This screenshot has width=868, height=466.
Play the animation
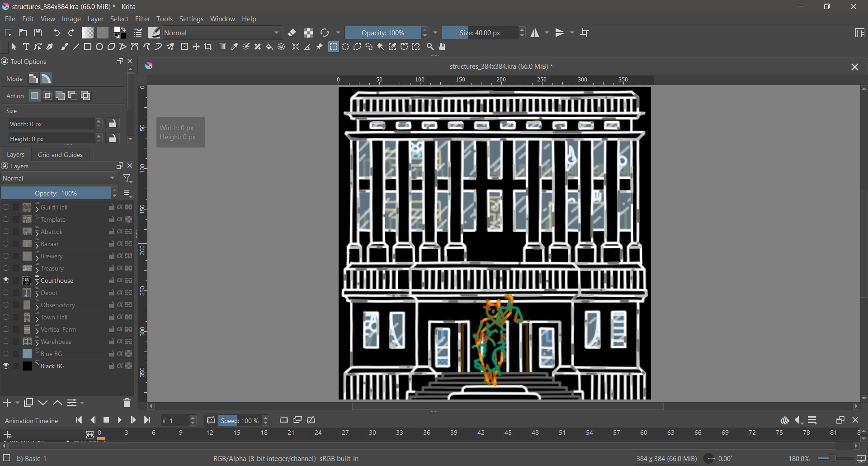pyautogui.click(x=120, y=420)
